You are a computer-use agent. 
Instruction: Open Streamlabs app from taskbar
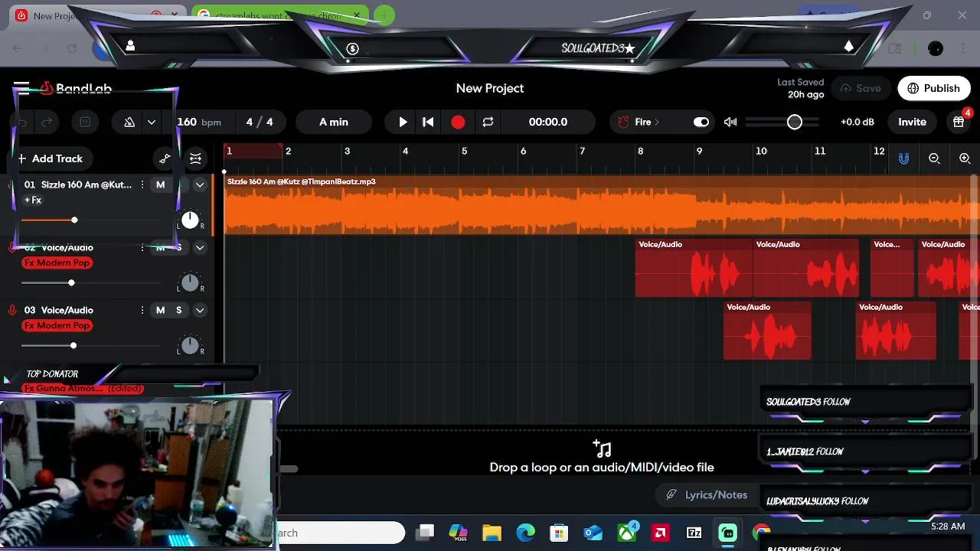point(727,533)
